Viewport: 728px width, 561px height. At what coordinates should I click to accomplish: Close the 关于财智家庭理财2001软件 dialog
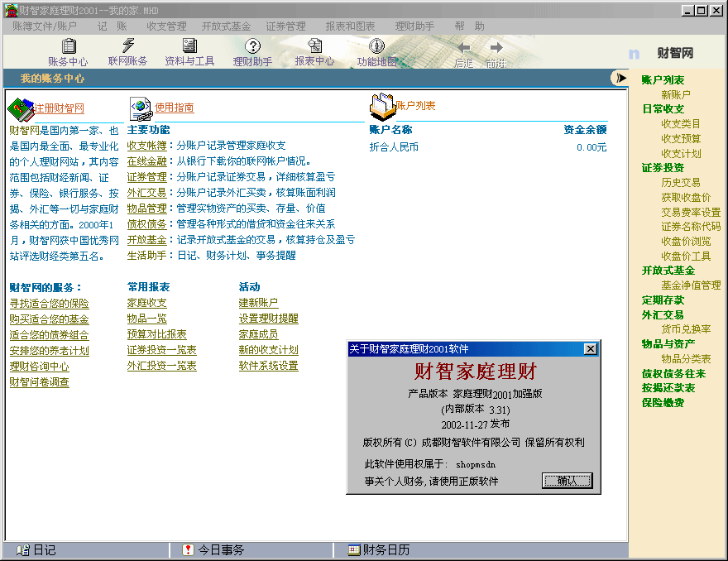[590, 349]
